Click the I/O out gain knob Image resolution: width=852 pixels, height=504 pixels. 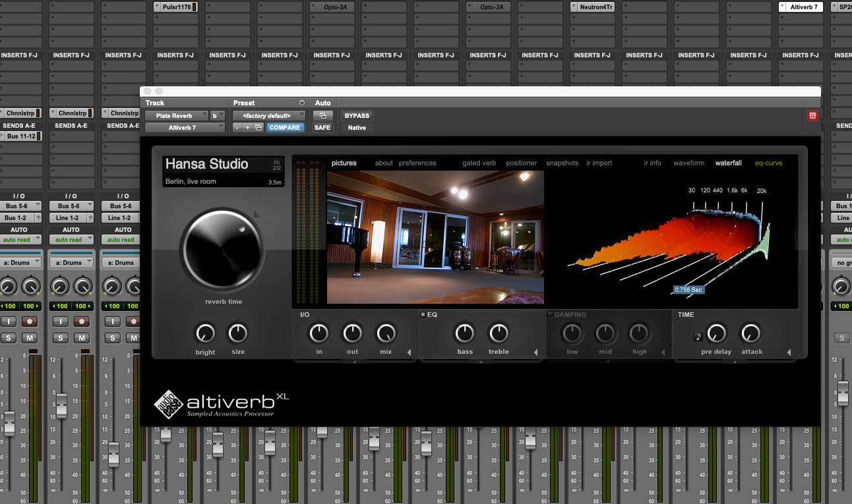tap(353, 333)
